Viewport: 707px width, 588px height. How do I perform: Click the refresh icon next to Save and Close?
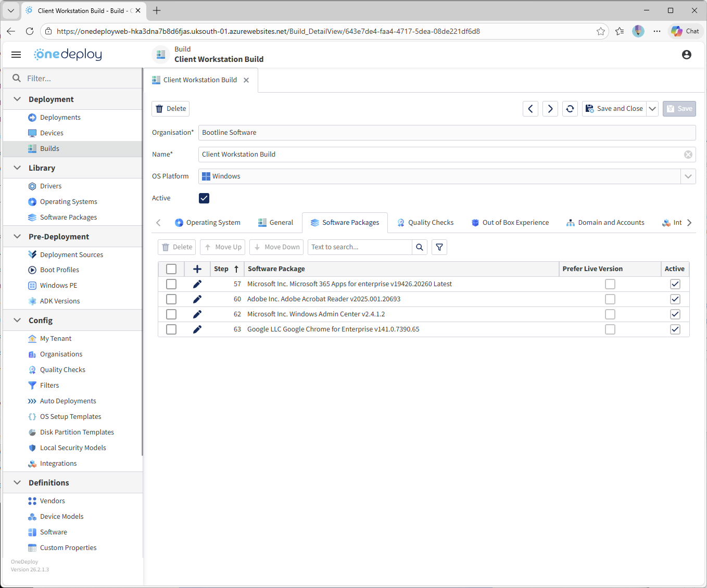coord(570,109)
